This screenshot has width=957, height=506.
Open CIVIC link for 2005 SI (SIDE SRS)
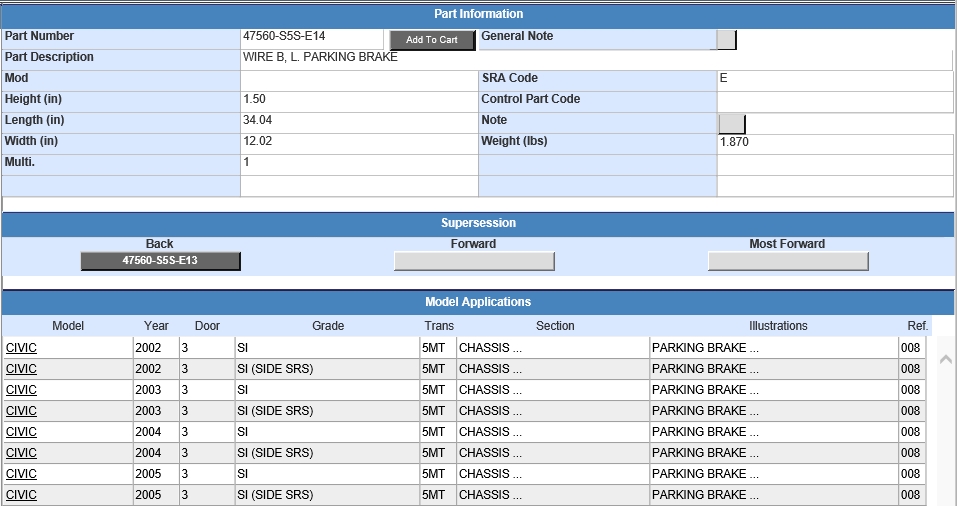click(21, 494)
